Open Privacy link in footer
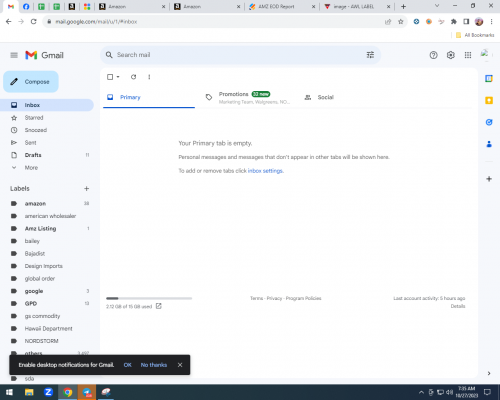The image size is (500, 400). 274,298
